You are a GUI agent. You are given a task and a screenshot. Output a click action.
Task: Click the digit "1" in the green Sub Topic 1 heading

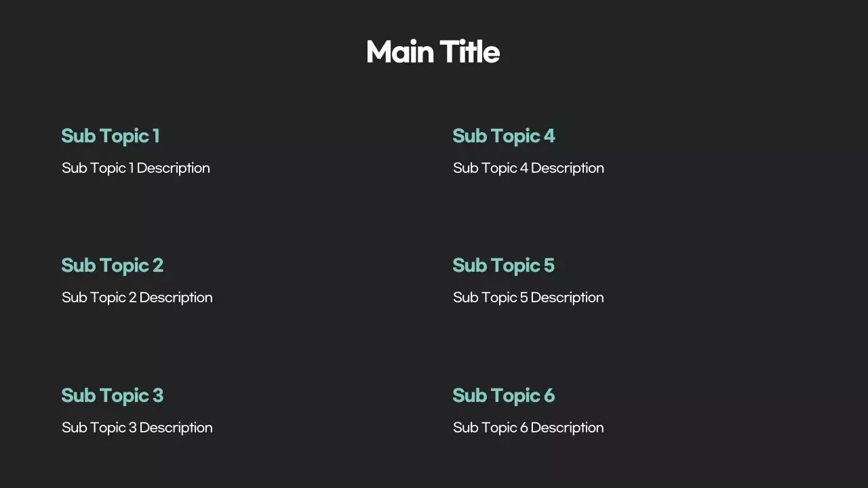pos(156,136)
